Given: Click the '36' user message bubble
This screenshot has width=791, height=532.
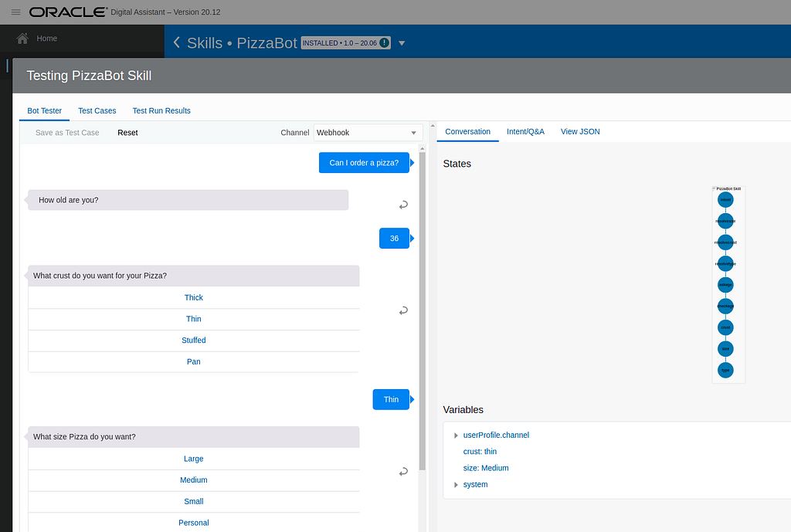Looking at the screenshot, I should [394, 239].
